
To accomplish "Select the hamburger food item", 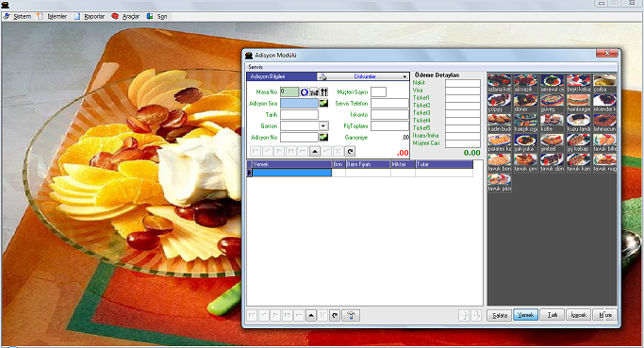I will click(578, 104).
